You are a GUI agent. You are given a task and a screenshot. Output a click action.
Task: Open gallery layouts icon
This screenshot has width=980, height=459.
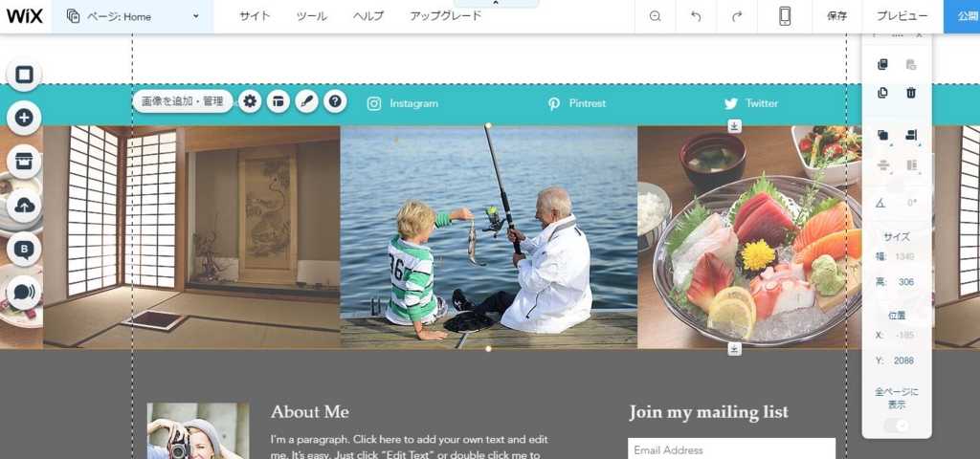(x=278, y=101)
